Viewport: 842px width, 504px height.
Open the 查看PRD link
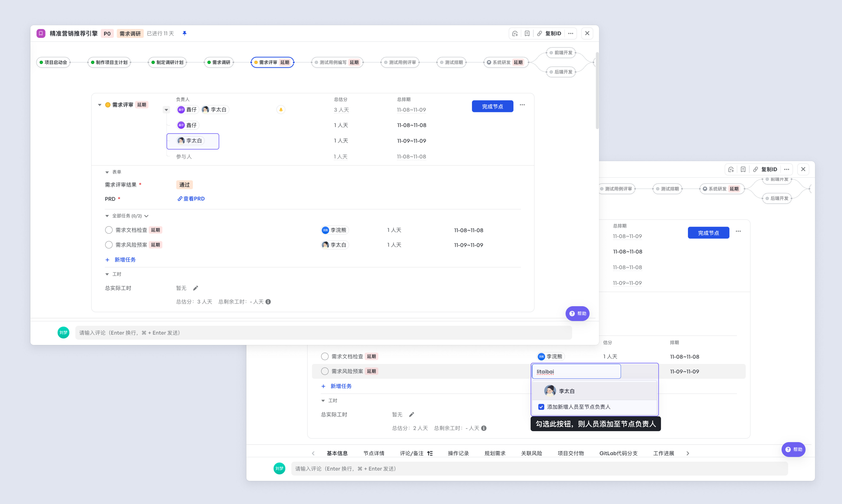[x=191, y=199]
